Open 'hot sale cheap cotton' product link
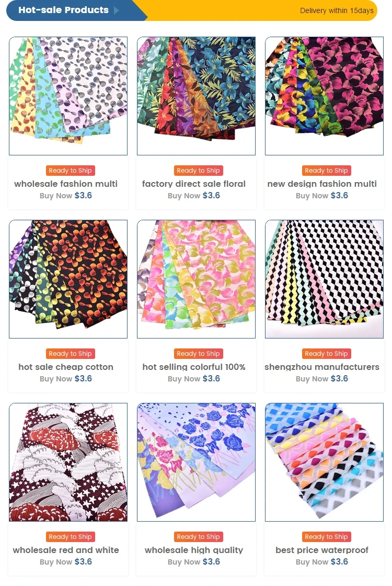Image resolution: width=392 pixels, height=586 pixels. click(66, 367)
